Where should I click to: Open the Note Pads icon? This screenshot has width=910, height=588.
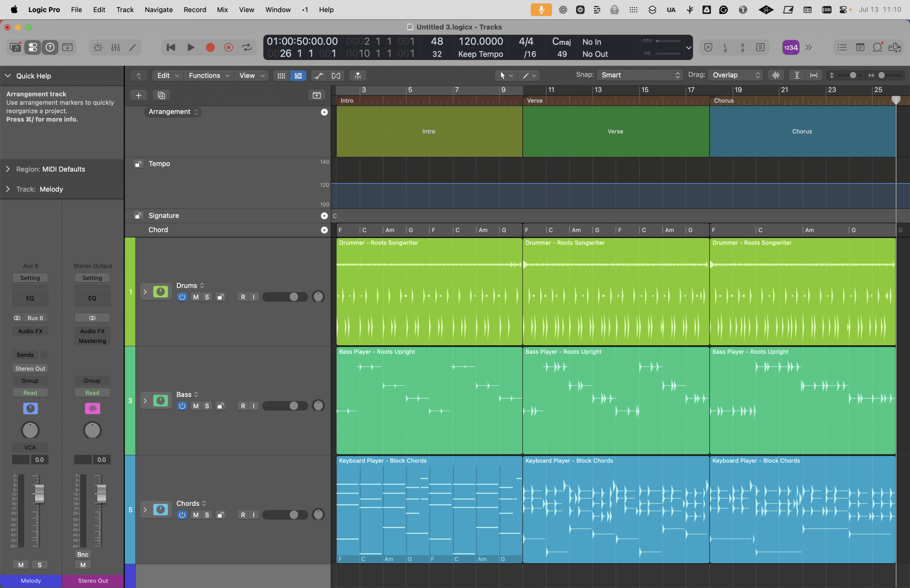[860, 47]
